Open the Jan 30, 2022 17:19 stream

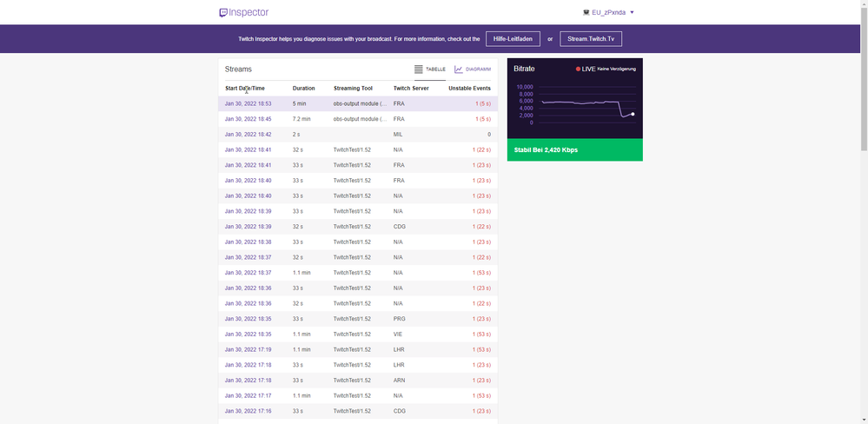pyautogui.click(x=248, y=349)
